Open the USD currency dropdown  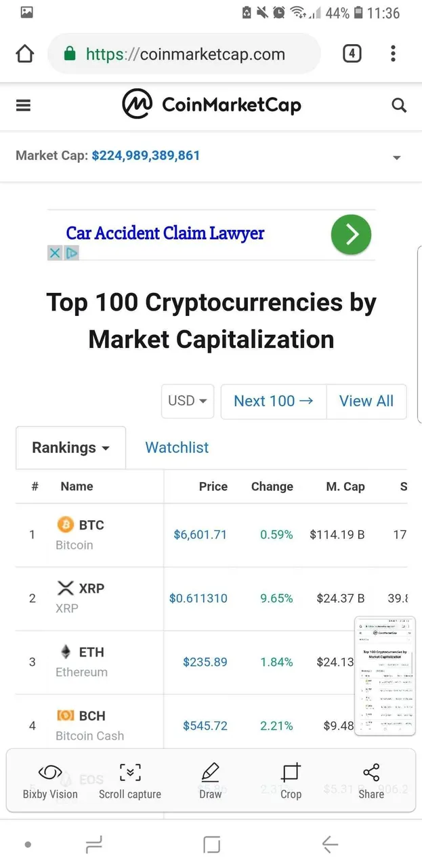point(188,401)
